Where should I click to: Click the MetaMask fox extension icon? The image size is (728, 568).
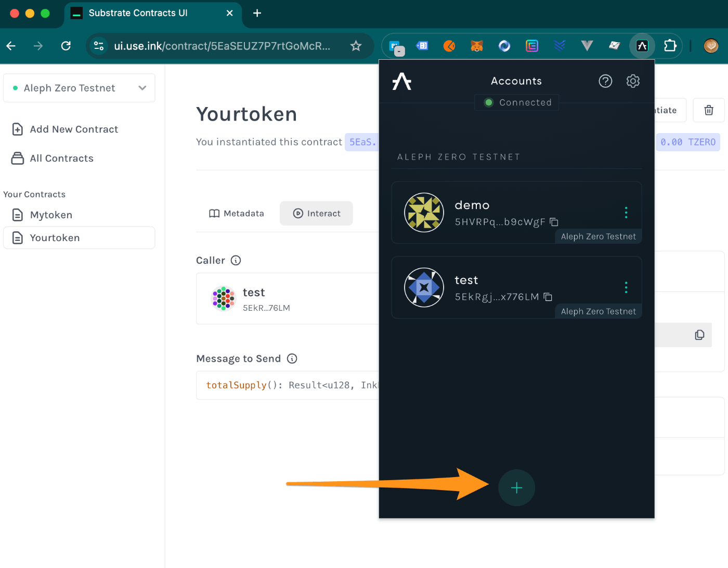coord(477,46)
